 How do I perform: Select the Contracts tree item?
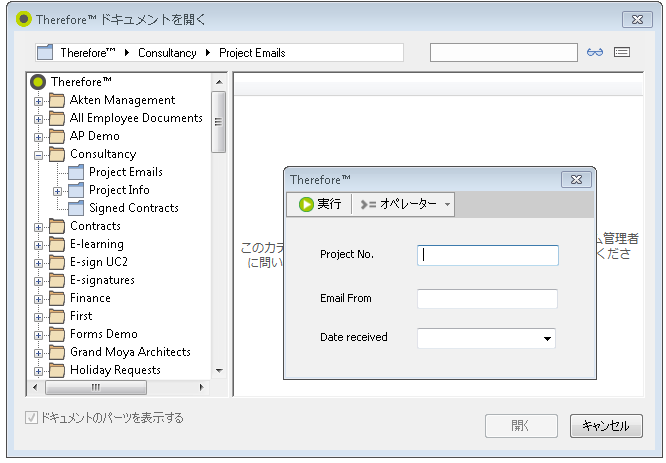tap(96, 226)
